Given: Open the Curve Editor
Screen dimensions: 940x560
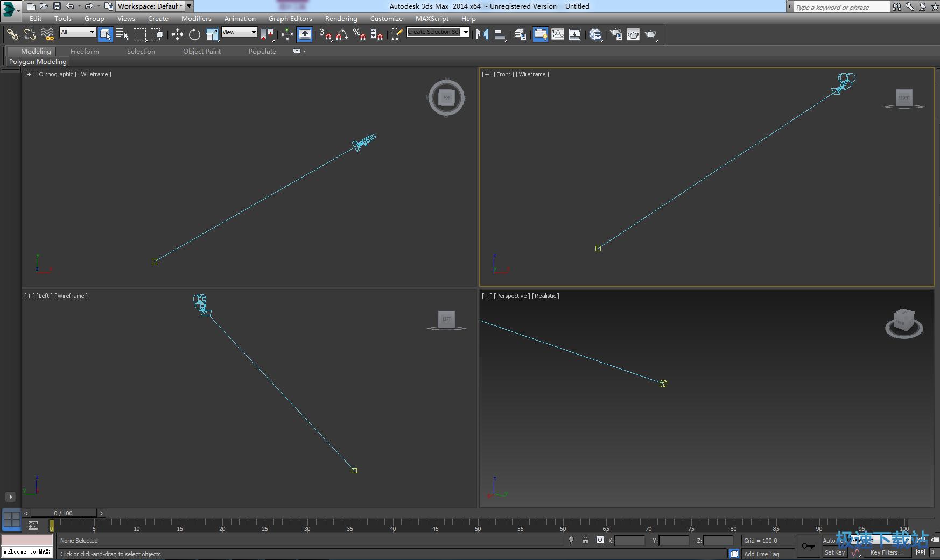Looking at the screenshot, I should (558, 34).
